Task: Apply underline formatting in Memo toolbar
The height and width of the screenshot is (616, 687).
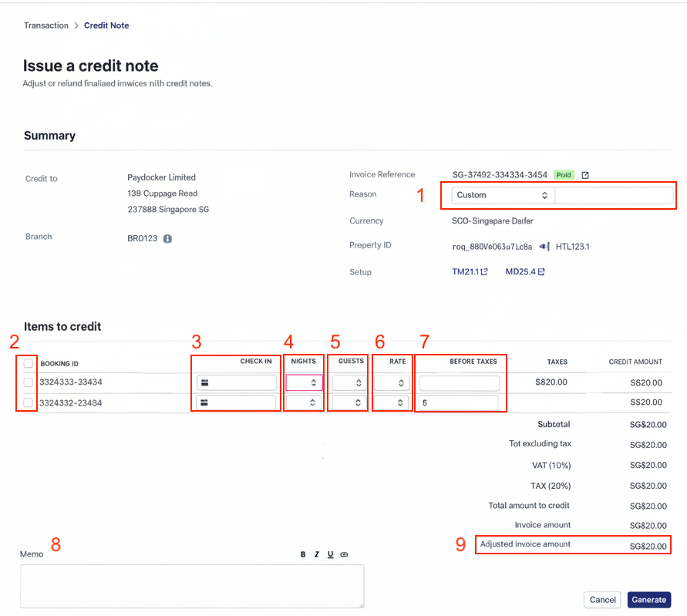Action: [x=331, y=554]
